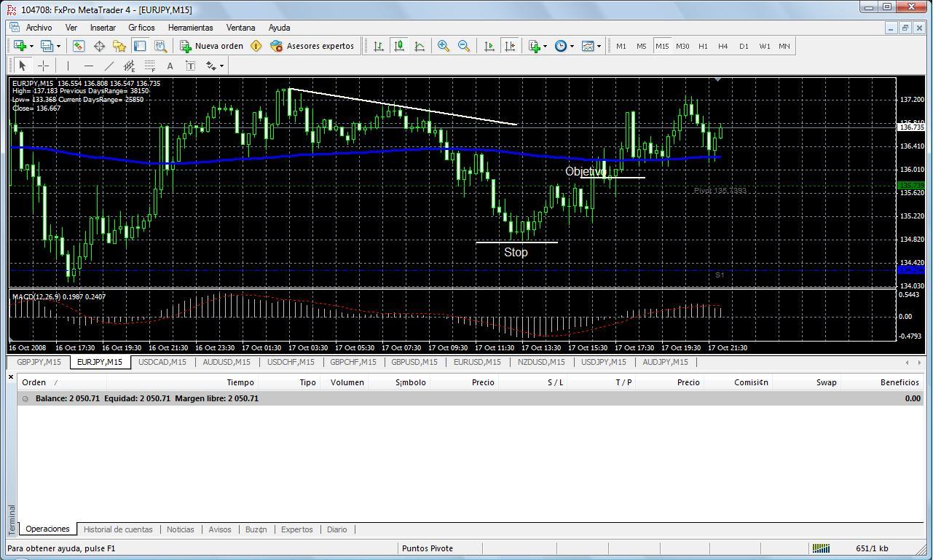Expand the chart templates dropdown
The width and height of the screenshot is (933, 560).
pos(599,46)
